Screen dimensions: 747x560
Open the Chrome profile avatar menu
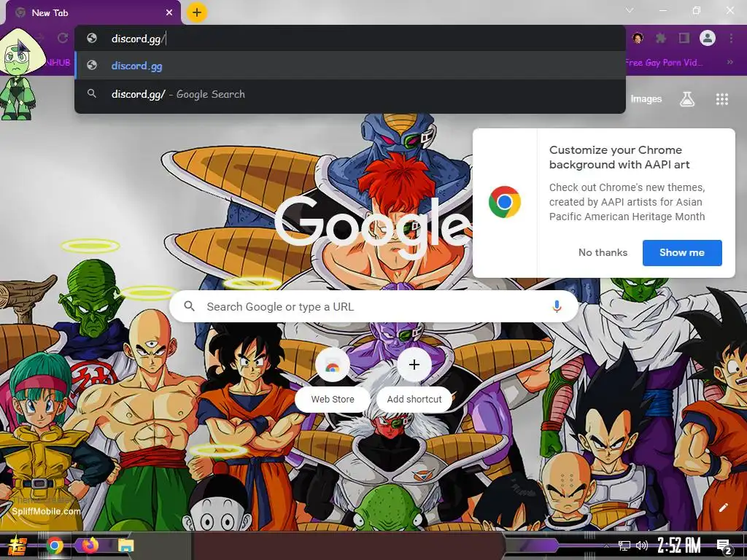[x=708, y=38]
